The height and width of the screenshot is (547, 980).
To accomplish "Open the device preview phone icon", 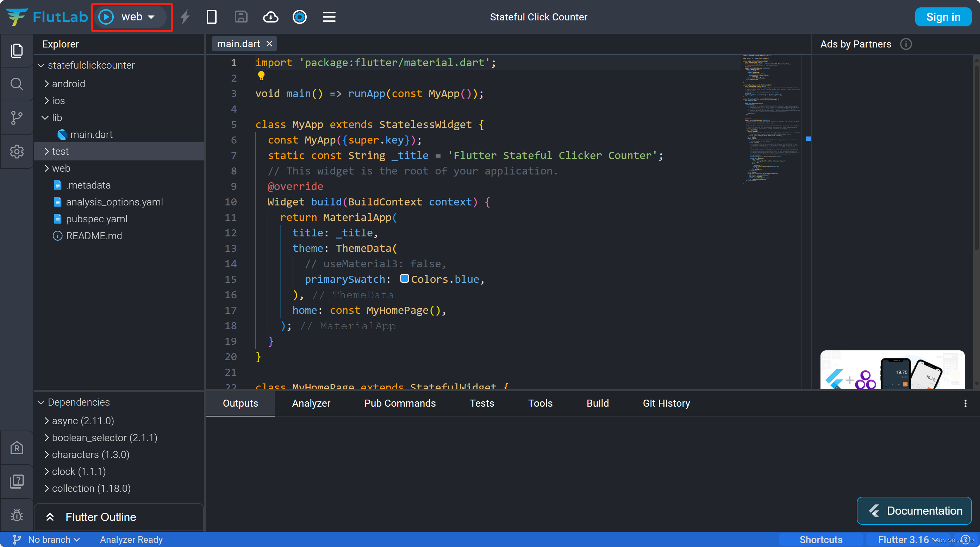I will tap(212, 17).
